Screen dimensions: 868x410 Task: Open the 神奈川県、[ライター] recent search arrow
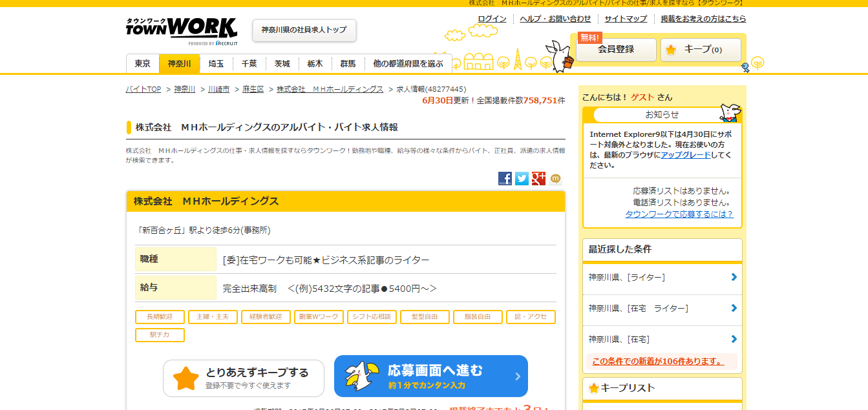click(734, 277)
